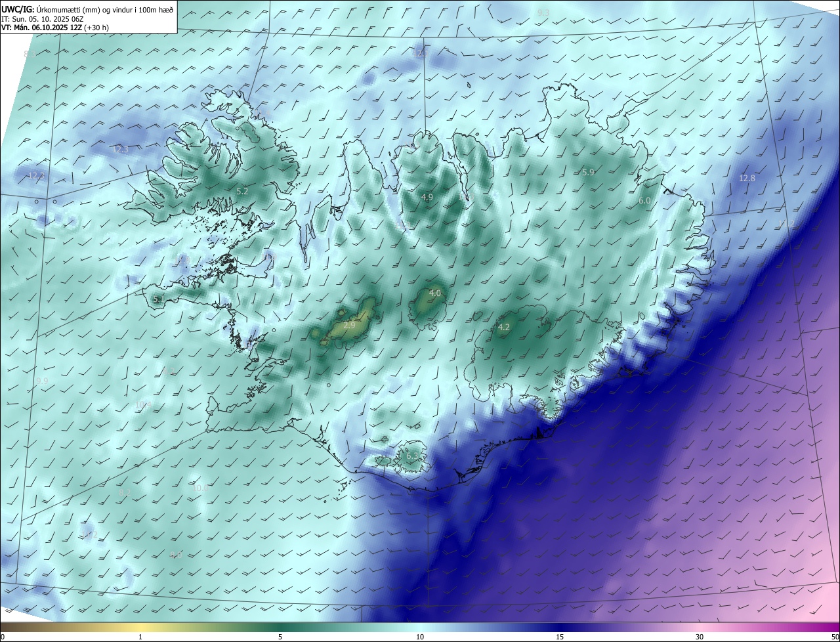Click the 4.0 value inside the glacier outline

tap(435, 293)
